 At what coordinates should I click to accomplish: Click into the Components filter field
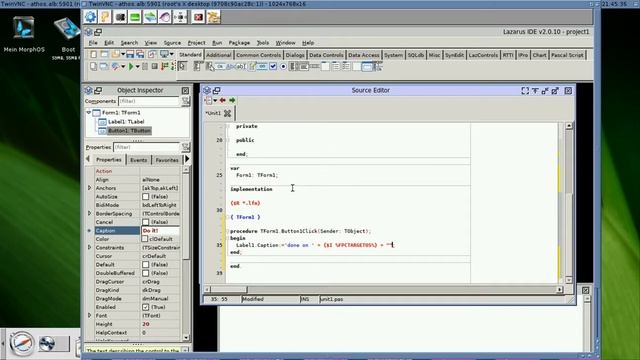click(x=149, y=101)
